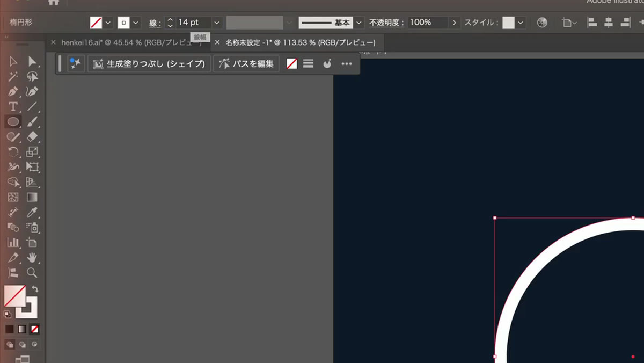Select the Scale tool
644x363 pixels.
click(x=32, y=152)
